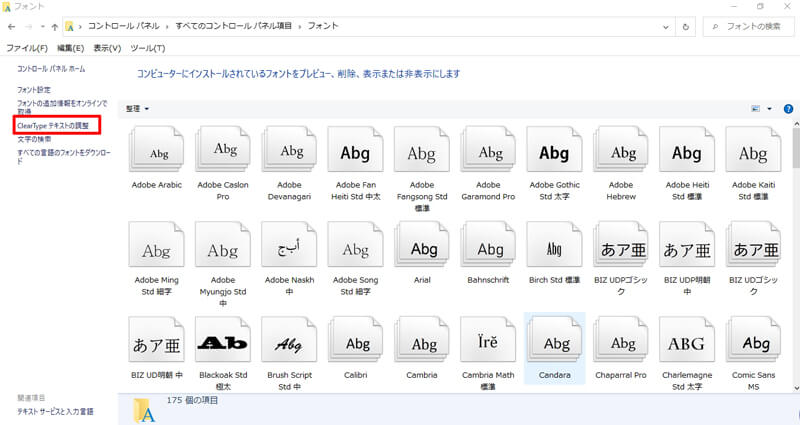The width and height of the screenshot is (800, 425).
Task: Go up one folder level arrow
Action: pos(55,27)
